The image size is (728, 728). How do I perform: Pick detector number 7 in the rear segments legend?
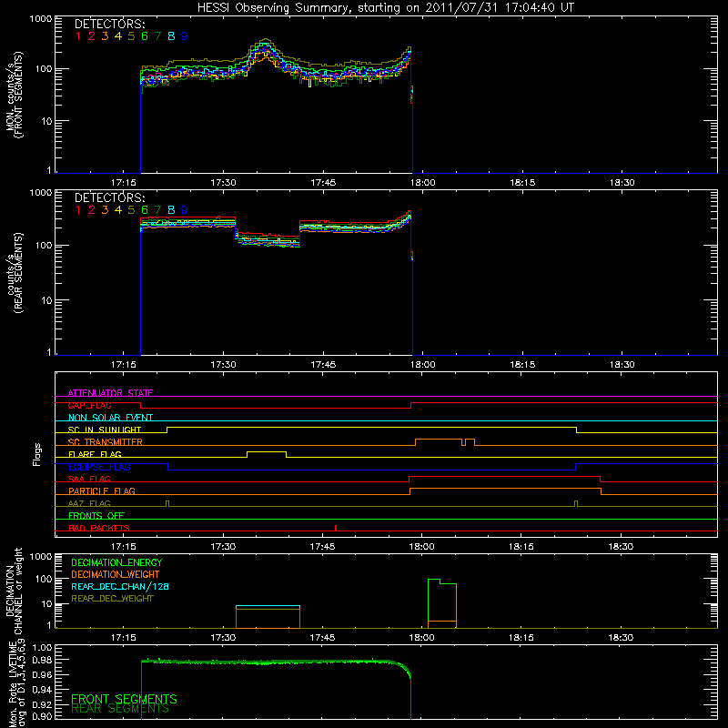157,210
